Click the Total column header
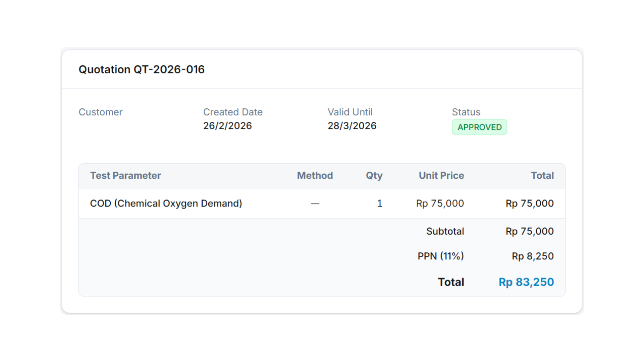Viewport: 644px width, 362px height. click(x=542, y=175)
